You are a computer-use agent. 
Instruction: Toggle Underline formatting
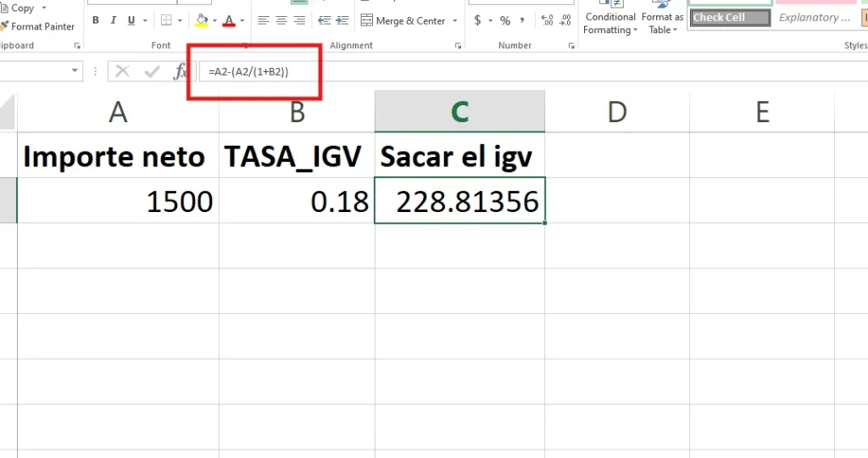pos(131,20)
